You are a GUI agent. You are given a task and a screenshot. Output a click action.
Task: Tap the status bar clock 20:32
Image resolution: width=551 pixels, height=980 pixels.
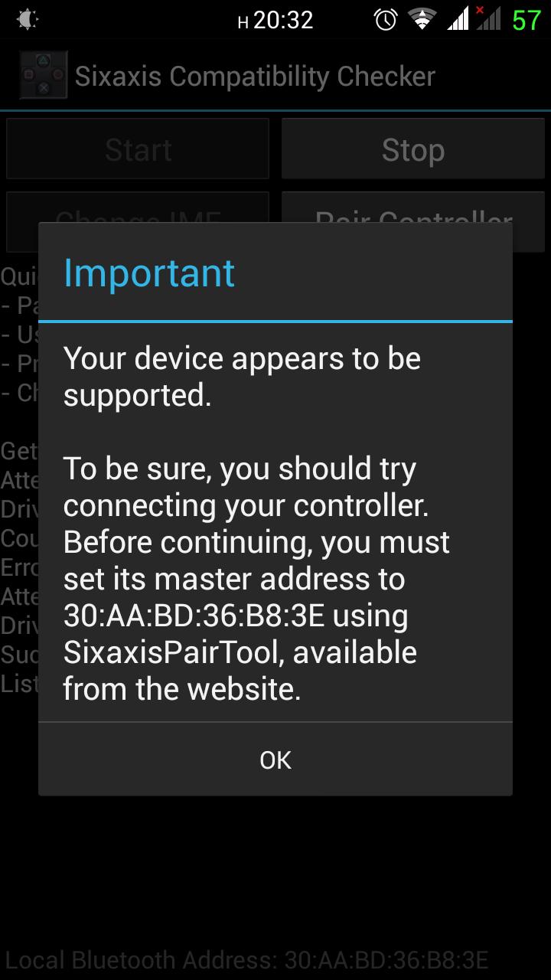[283, 20]
